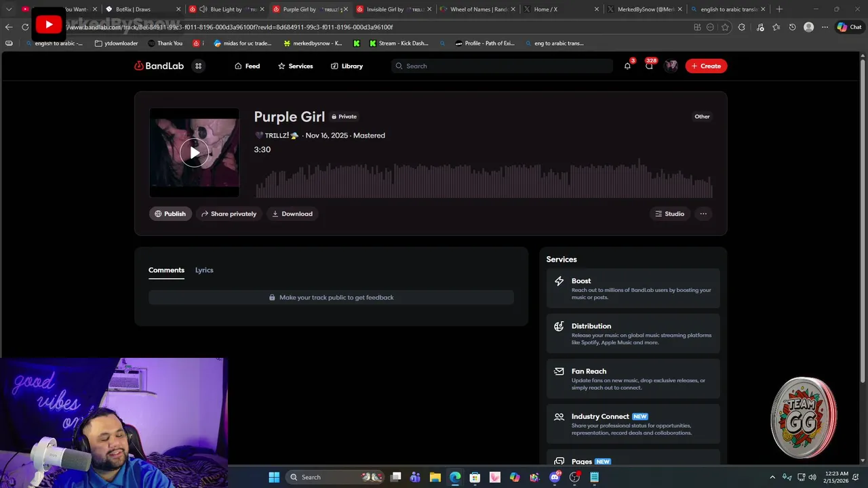Click Share privately
The height and width of the screenshot is (488, 868).
click(x=229, y=213)
